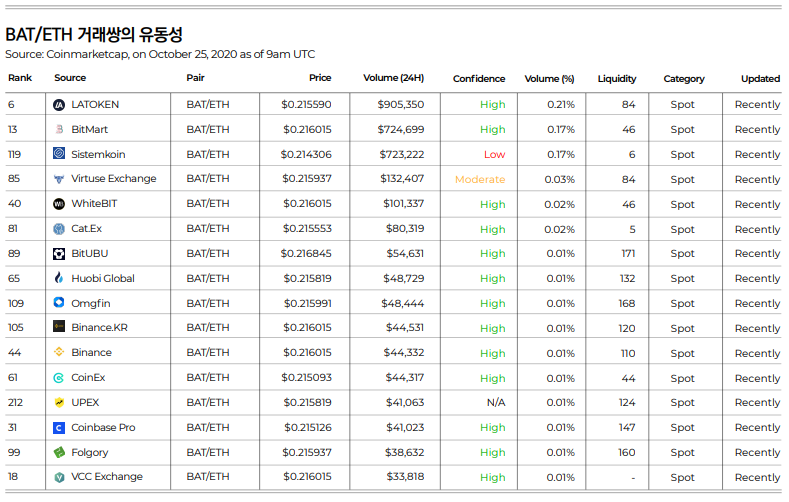
Task: Open the BitMart source name
Action: point(90,129)
